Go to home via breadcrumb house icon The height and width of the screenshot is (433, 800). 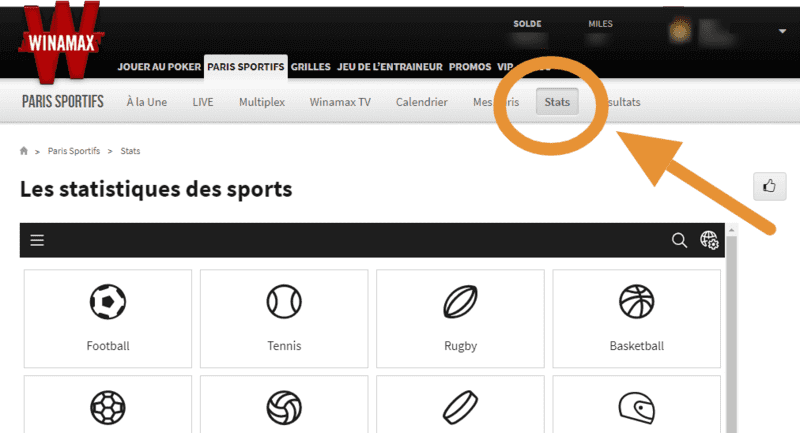click(23, 150)
